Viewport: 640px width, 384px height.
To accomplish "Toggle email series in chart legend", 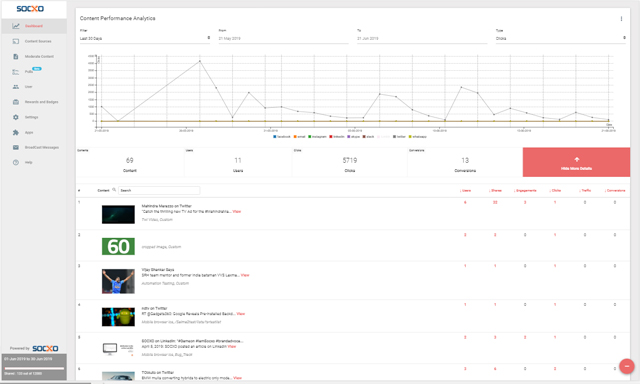I will [x=300, y=137].
